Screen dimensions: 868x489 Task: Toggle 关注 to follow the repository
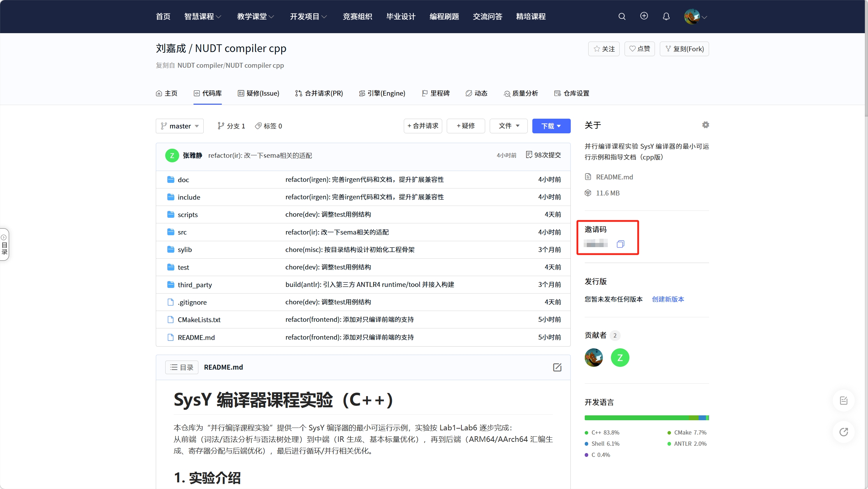point(603,49)
